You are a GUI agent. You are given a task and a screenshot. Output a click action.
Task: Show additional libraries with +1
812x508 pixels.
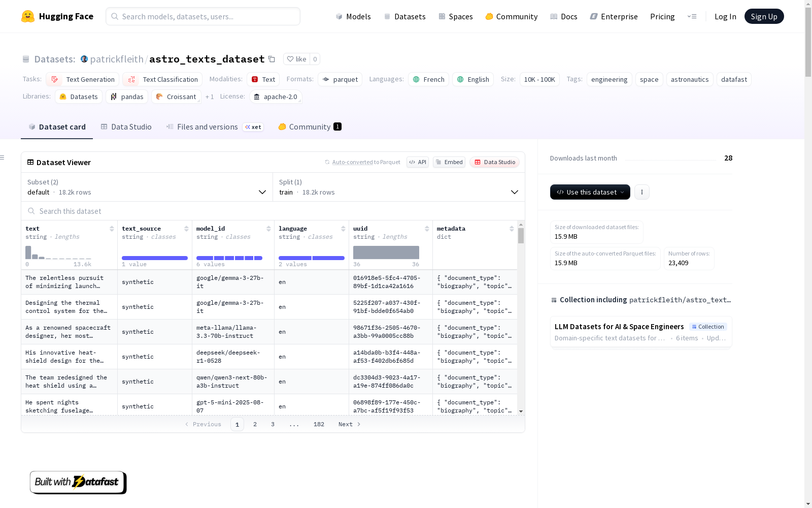pyautogui.click(x=210, y=97)
